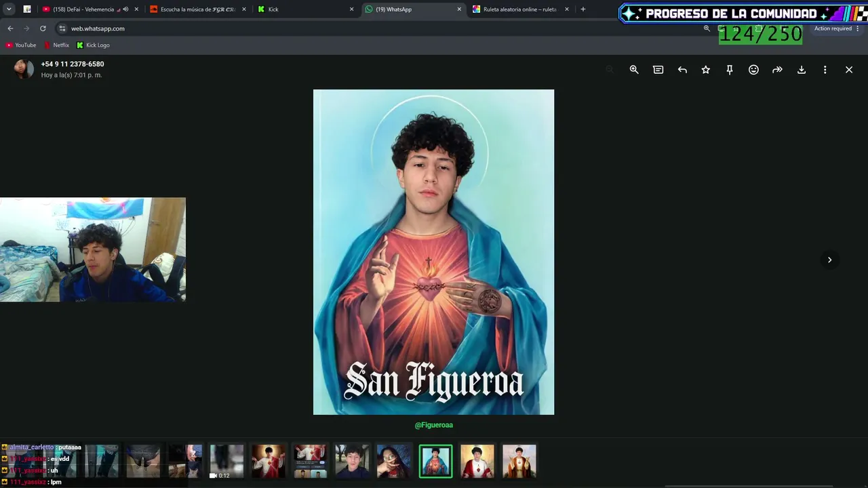Image resolution: width=868 pixels, height=488 pixels.
Task: Close the Escucha la música tab
Action: (244, 9)
